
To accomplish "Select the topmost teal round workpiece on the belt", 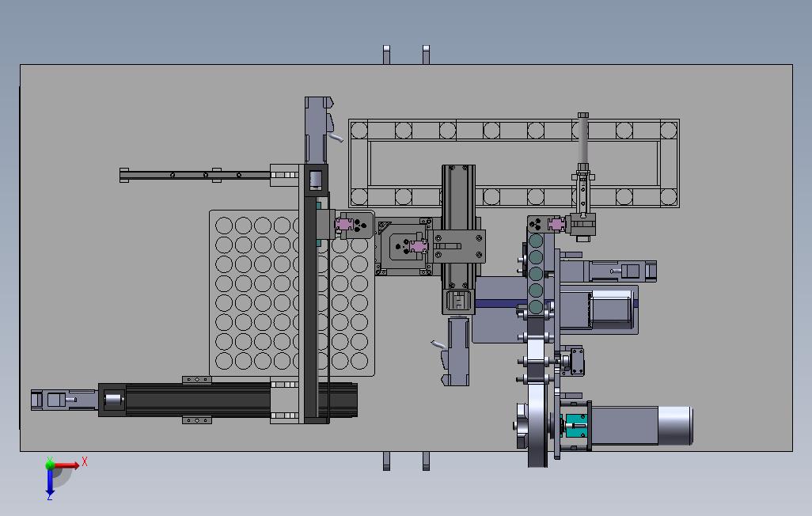I will tap(536, 241).
